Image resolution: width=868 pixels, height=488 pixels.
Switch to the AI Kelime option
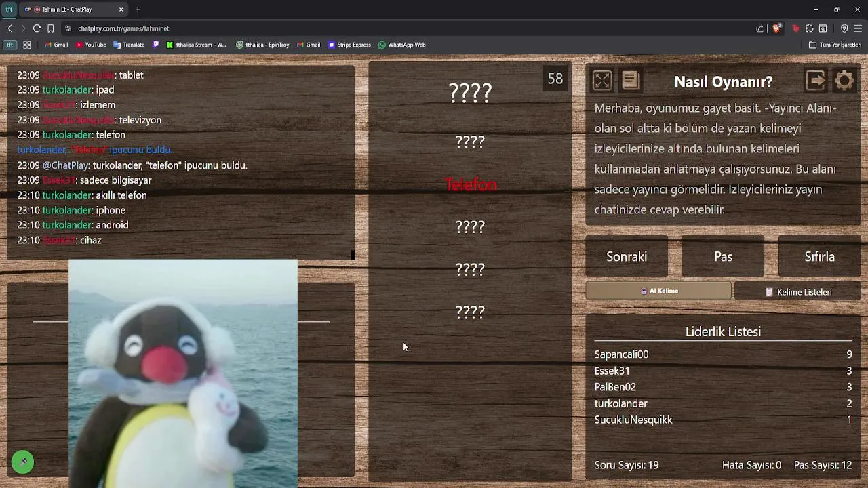pyautogui.click(x=658, y=291)
